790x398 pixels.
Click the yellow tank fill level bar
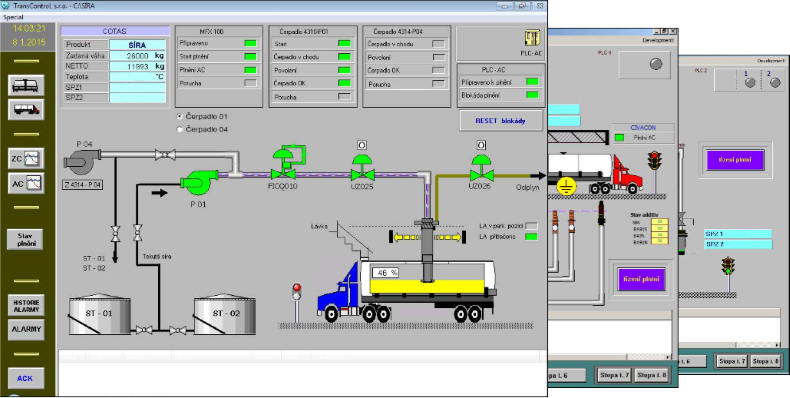427,287
